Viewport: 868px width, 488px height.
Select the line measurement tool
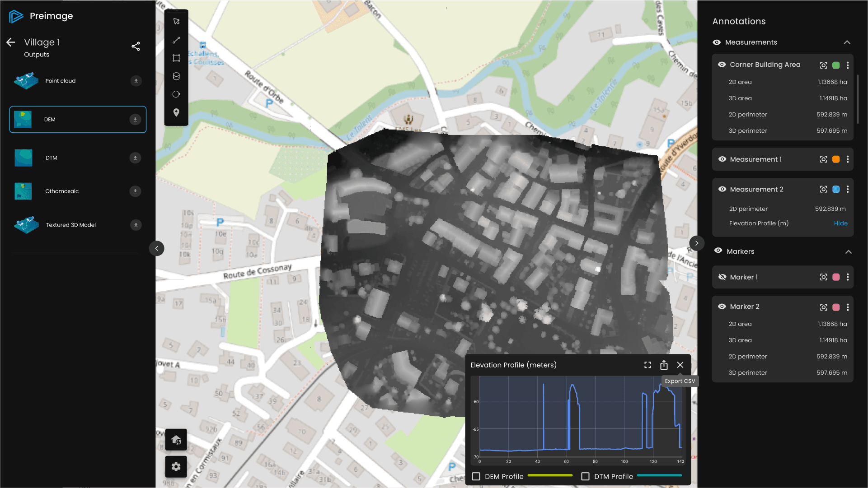tap(176, 40)
